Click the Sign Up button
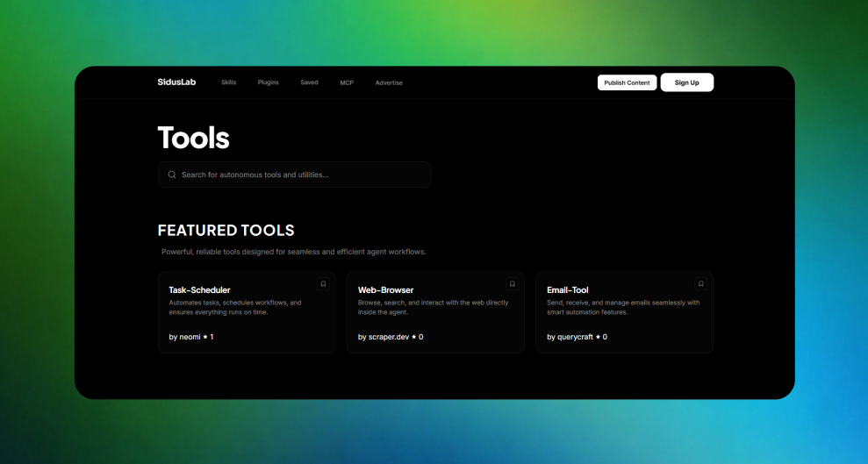 [x=687, y=82]
